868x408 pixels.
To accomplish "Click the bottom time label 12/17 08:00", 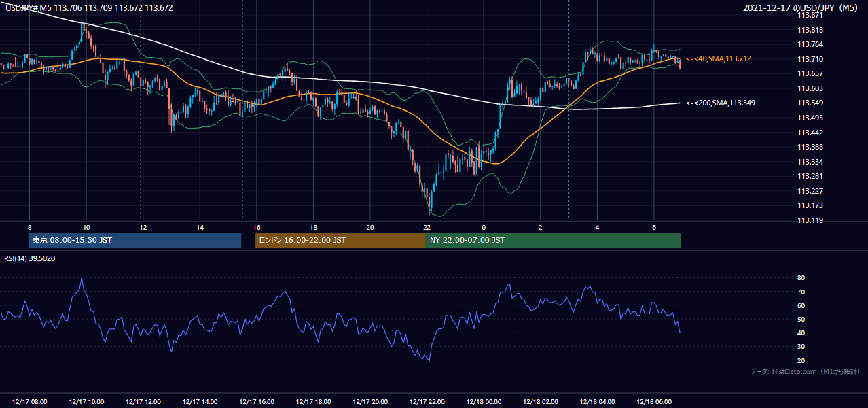I will (29, 402).
